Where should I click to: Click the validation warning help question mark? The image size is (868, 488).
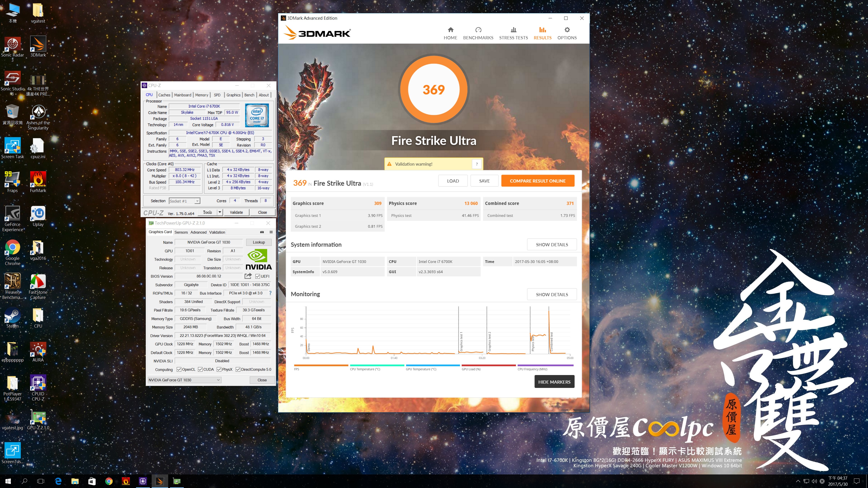click(476, 164)
